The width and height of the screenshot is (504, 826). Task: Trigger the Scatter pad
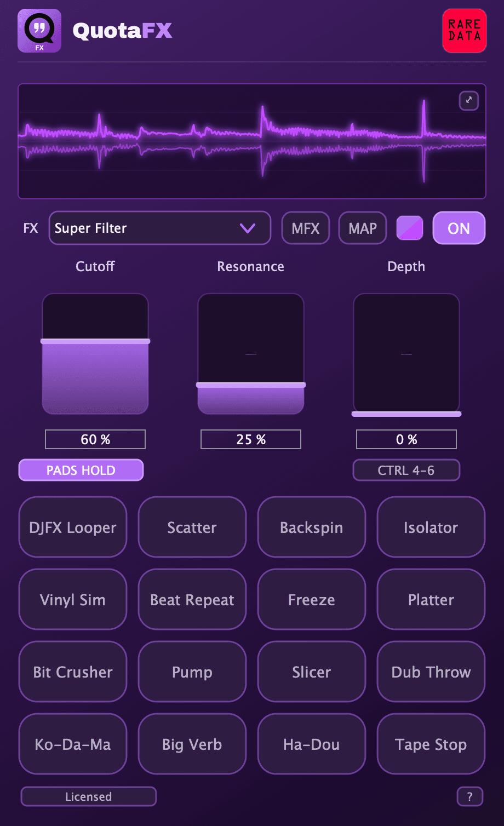192,527
